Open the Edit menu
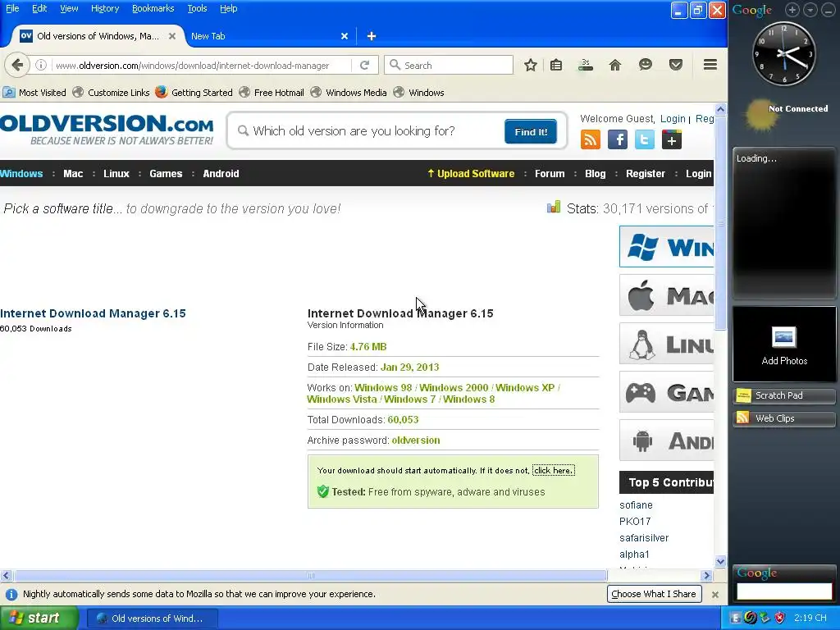Image resolution: width=840 pixels, height=630 pixels. [39, 8]
